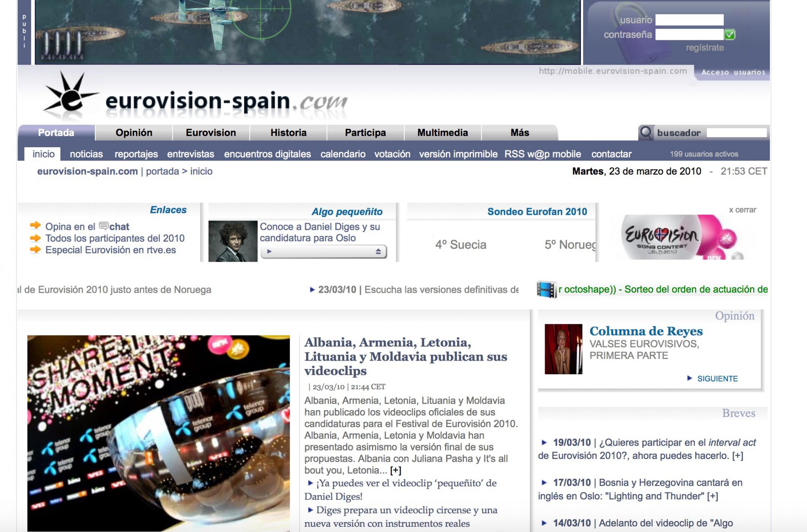The image size is (807, 532).
Task: Click the orange arrow before 'Especial Eurovisión en rtve.es'
Action: [36, 250]
